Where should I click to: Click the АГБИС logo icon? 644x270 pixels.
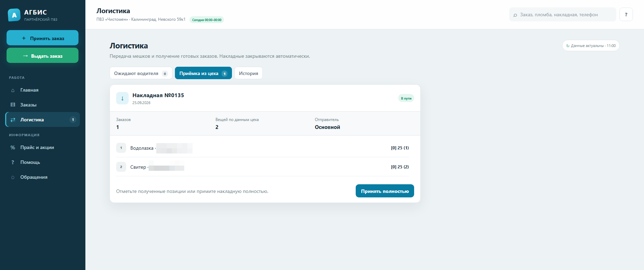[14, 15]
